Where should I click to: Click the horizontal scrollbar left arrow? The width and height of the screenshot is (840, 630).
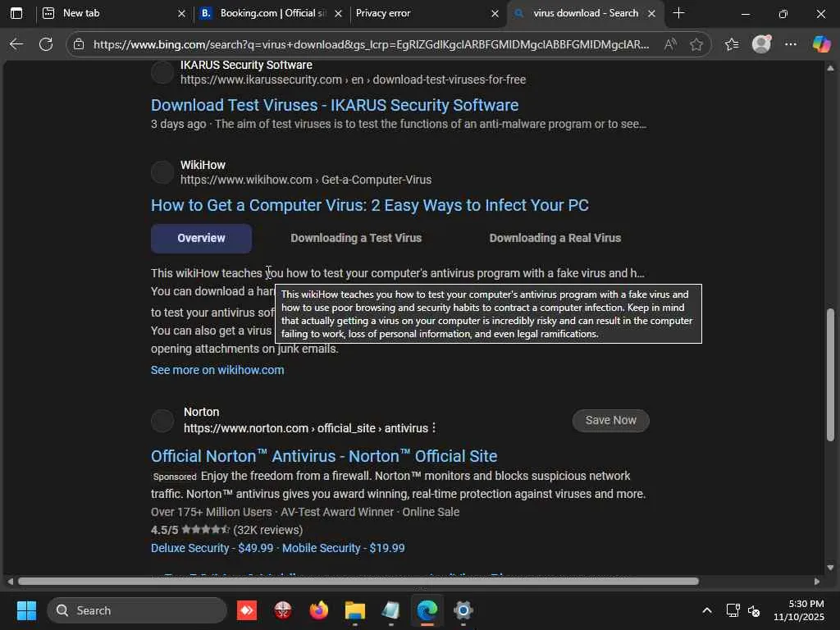tap(10, 582)
